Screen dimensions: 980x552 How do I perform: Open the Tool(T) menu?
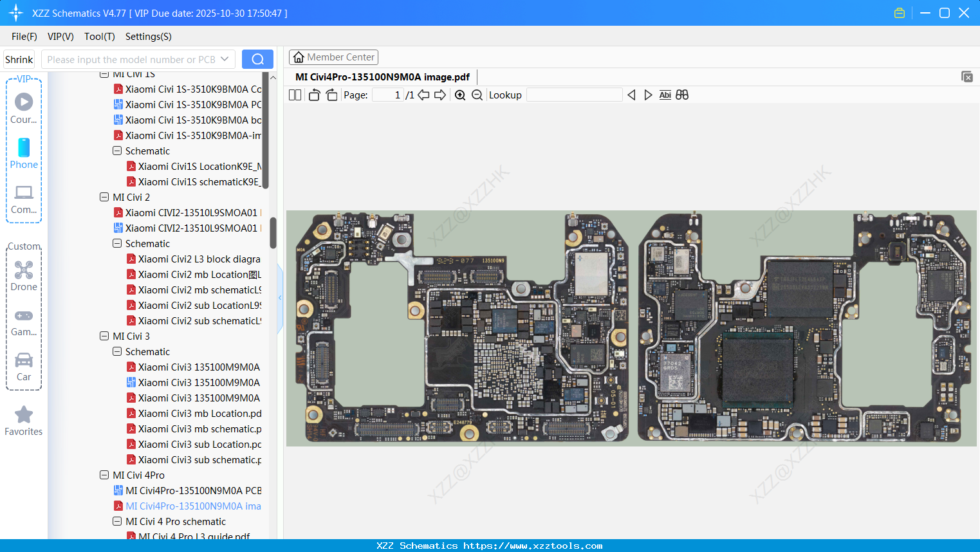point(99,37)
